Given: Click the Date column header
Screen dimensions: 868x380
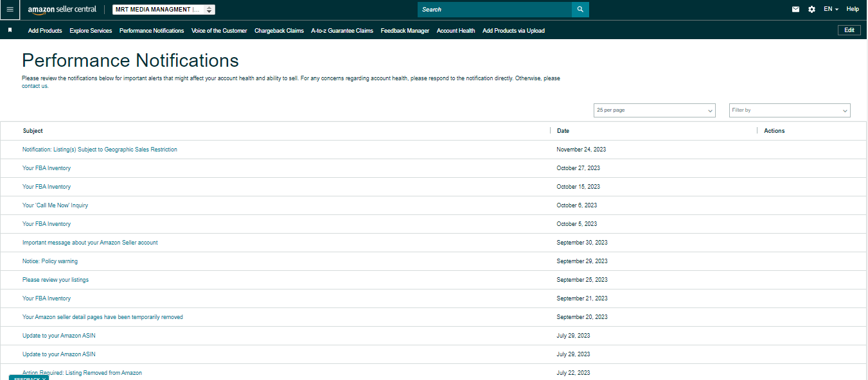Looking at the screenshot, I should [563, 131].
